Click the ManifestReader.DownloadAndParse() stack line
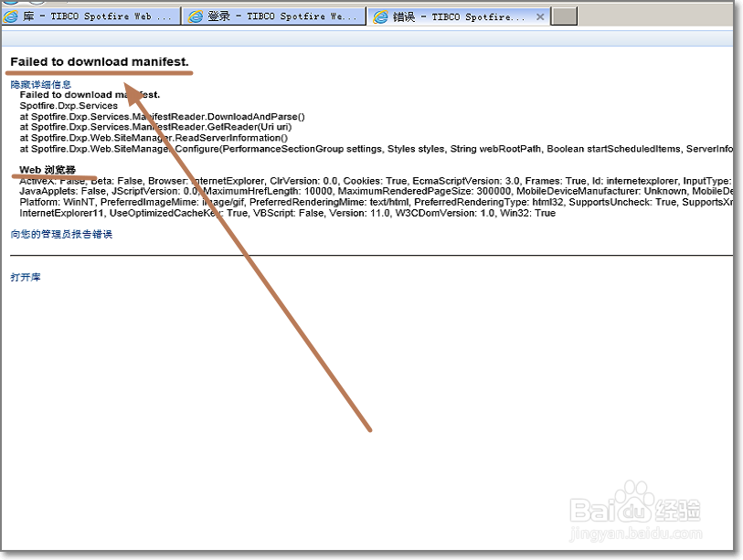743x560 pixels. [162, 117]
